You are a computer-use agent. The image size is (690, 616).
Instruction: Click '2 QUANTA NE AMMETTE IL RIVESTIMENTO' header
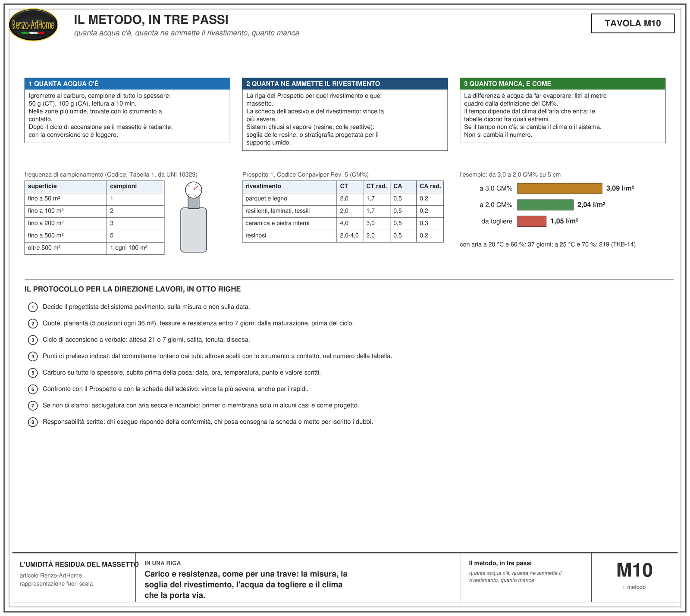point(345,84)
